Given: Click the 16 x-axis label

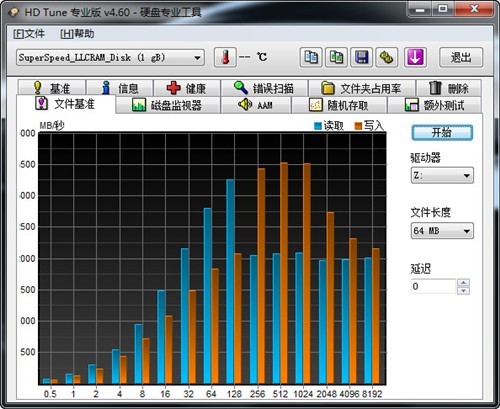Looking at the screenshot, I should [165, 394].
